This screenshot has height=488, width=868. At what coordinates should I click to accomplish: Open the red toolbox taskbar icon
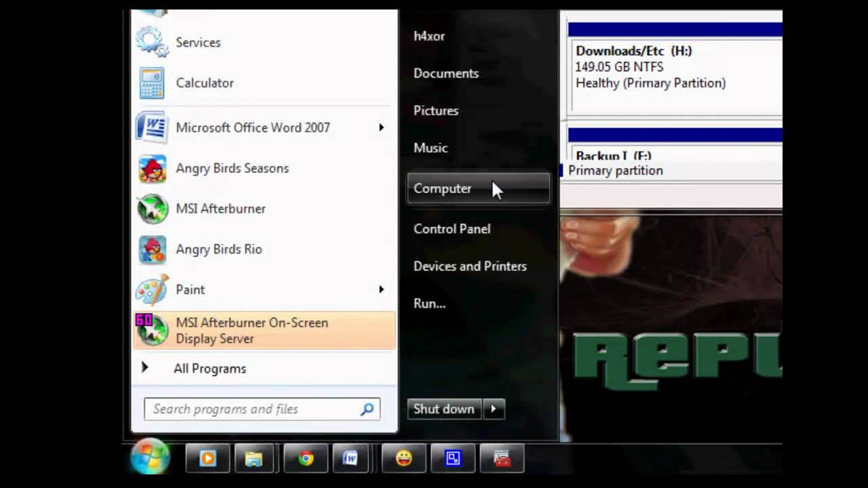coord(502,459)
